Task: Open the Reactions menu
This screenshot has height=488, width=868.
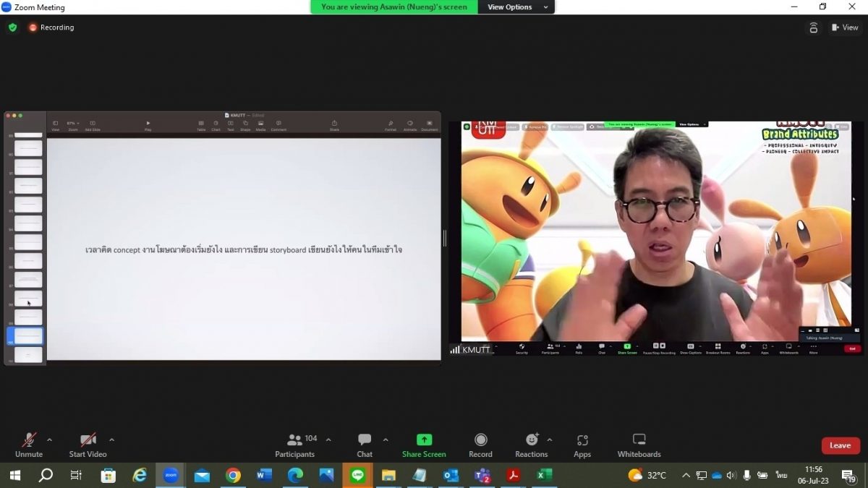Action: pos(532,445)
